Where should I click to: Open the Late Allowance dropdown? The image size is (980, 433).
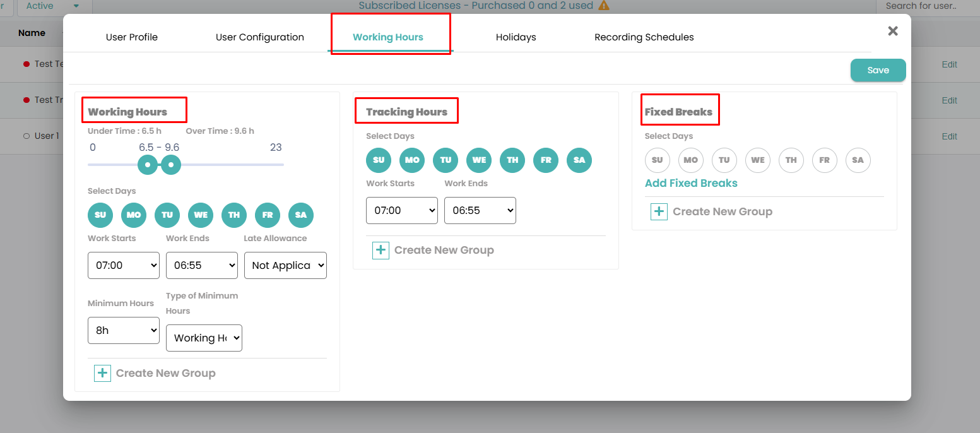[285, 265]
